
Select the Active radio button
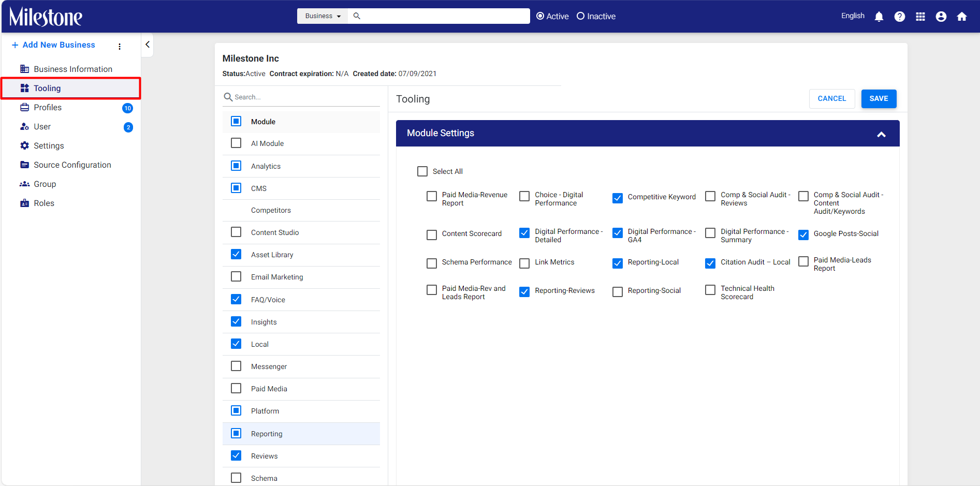click(x=540, y=16)
